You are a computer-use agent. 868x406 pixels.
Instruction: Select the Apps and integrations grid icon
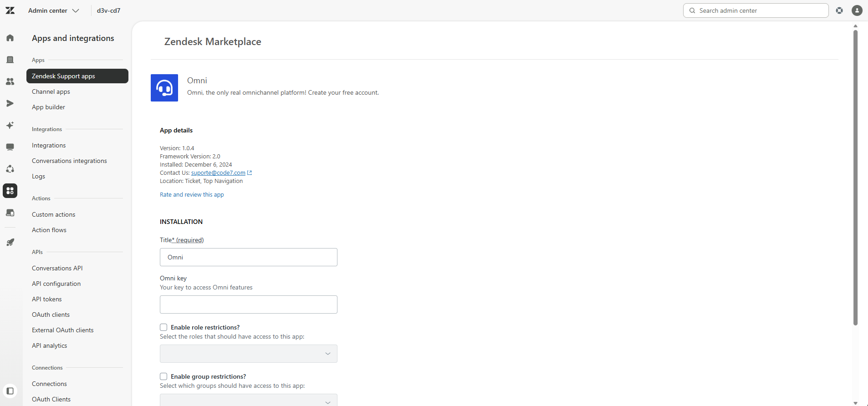(10, 191)
